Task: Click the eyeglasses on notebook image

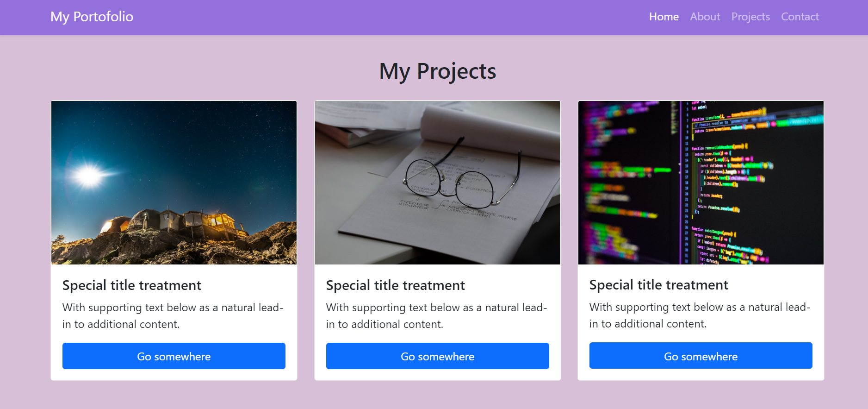Action: 437,182
